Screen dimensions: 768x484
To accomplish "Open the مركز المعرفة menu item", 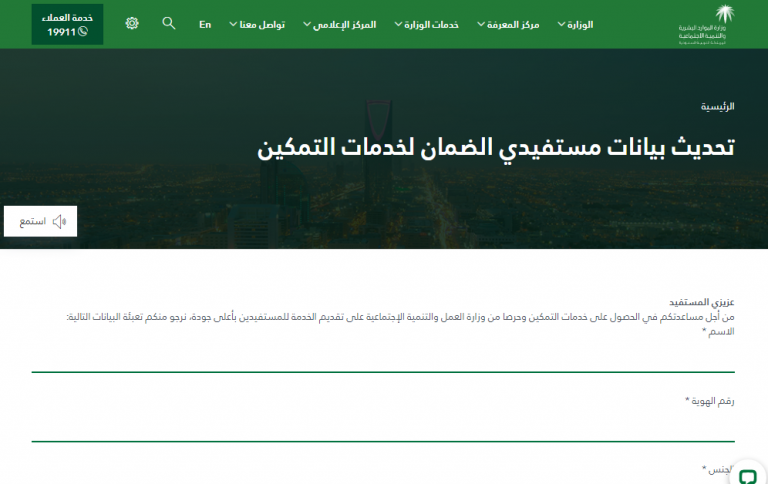I will pyautogui.click(x=513, y=24).
